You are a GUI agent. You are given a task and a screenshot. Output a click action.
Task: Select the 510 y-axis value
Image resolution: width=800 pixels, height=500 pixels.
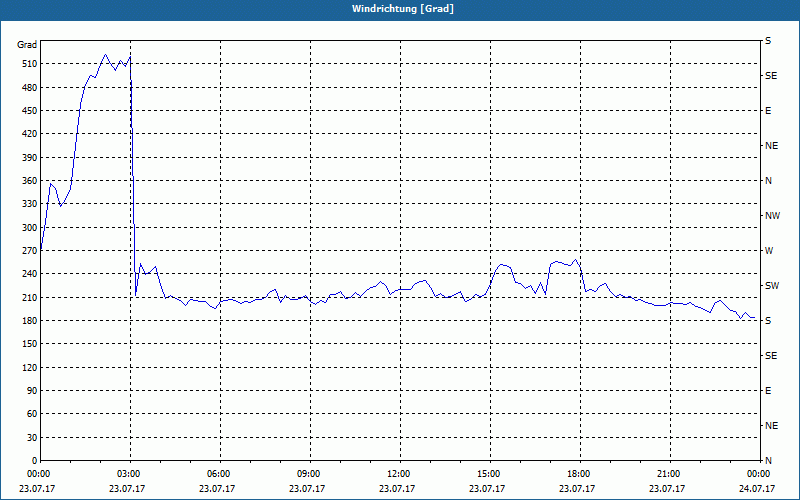(29, 64)
